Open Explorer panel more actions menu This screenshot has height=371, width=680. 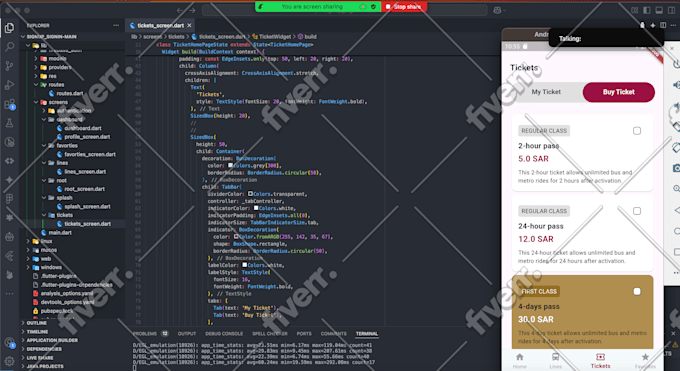[116, 26]
